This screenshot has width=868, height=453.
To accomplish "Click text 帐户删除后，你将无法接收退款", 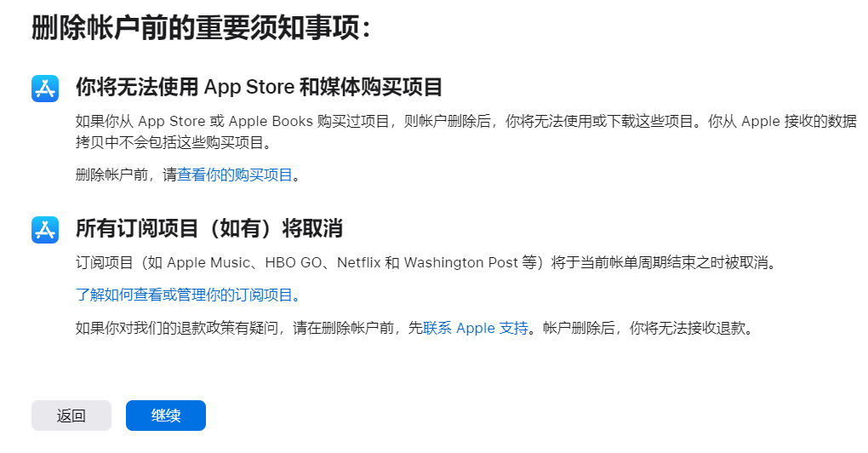I will coord(648,328).
